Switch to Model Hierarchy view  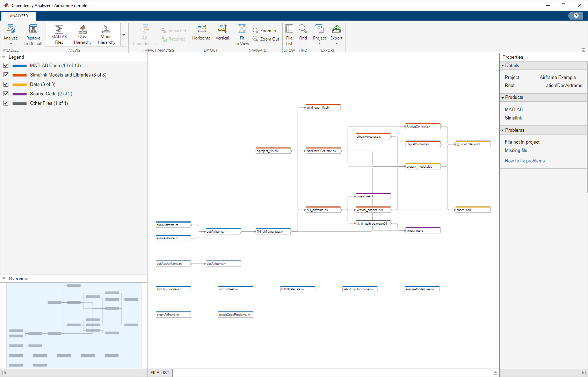[106, 34]
